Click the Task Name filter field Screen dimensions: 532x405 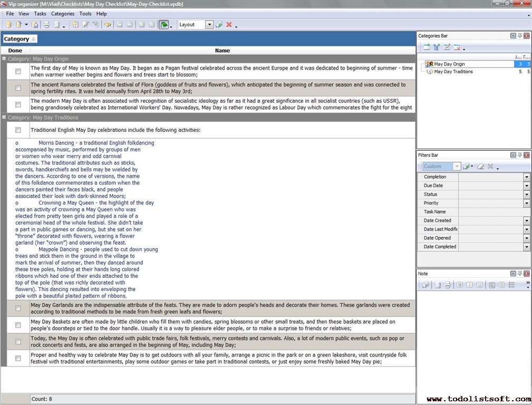(x=490, y=212)
